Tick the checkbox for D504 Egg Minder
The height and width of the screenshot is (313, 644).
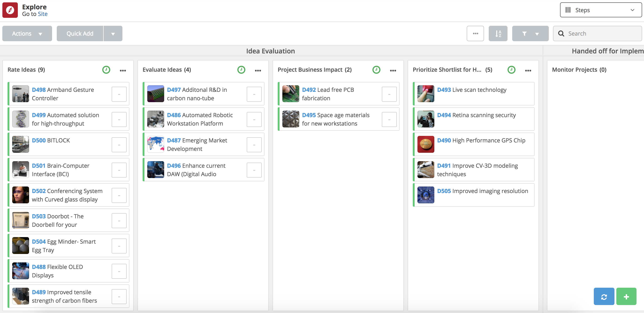[x=119, y=246]
